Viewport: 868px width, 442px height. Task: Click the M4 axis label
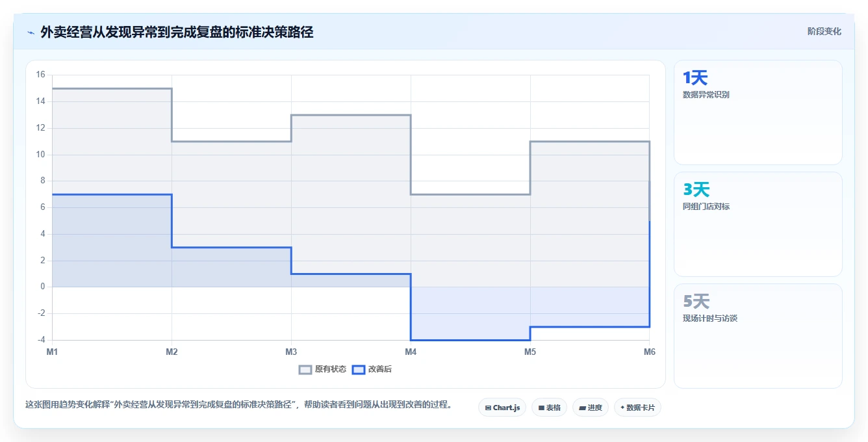click(411, 352)
